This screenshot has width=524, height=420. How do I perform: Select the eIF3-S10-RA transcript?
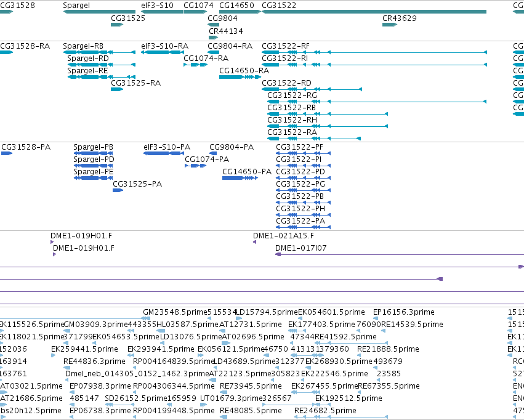163,52
